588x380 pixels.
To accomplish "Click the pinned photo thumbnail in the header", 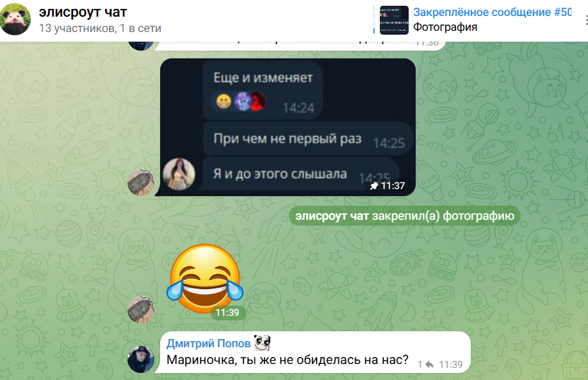I will (394, 21).
